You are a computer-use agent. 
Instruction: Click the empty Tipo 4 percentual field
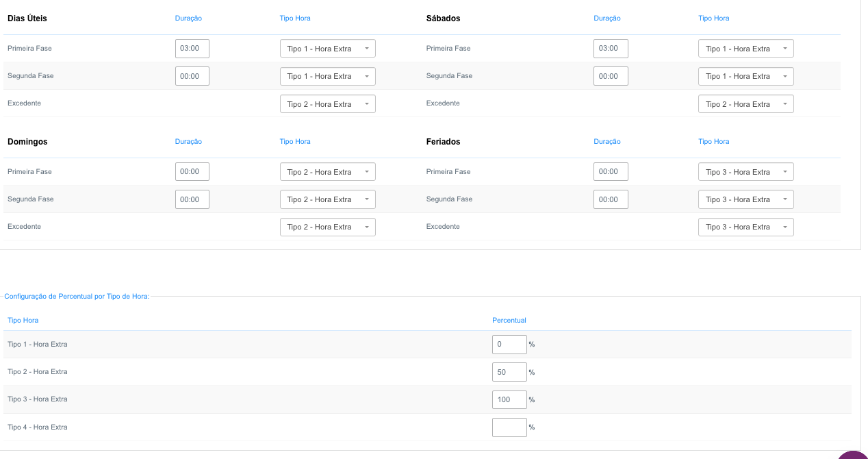pos(509,427)
